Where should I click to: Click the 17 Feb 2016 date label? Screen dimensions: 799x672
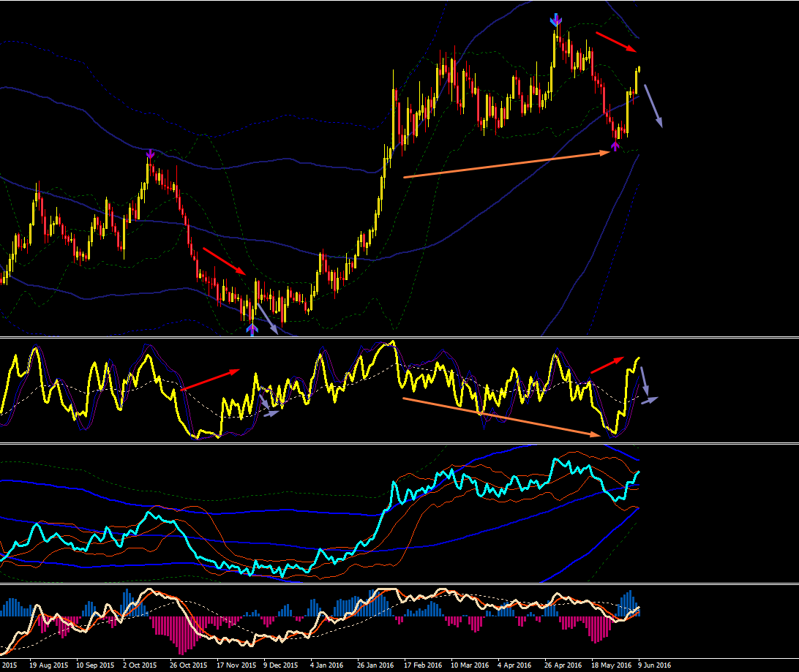pyautogui.click(x=423, y=665)
